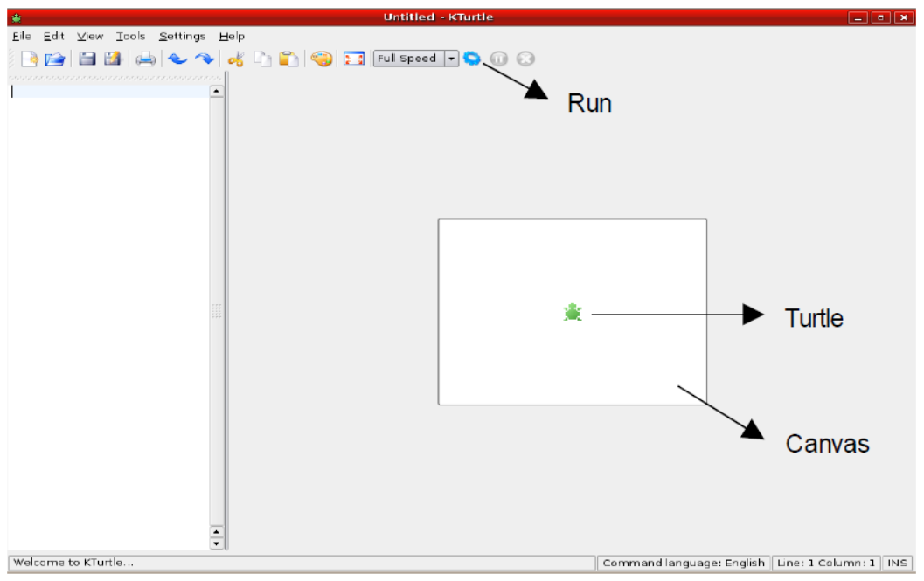Click the Open file folder icon
Viewport: 924px width, 581px height.
(55, 59)
